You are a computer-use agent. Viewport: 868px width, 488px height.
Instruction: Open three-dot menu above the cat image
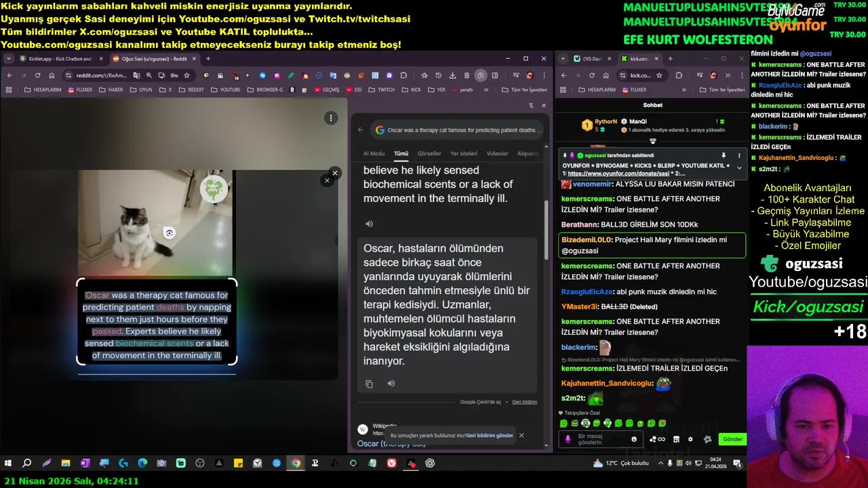[x=331, y=118]
